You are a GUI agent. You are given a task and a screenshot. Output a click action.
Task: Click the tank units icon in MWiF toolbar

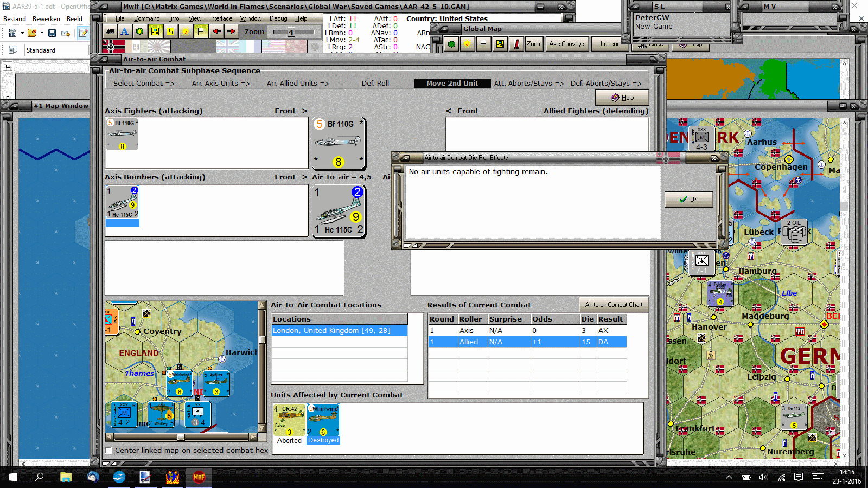click(x=110, y=31)
